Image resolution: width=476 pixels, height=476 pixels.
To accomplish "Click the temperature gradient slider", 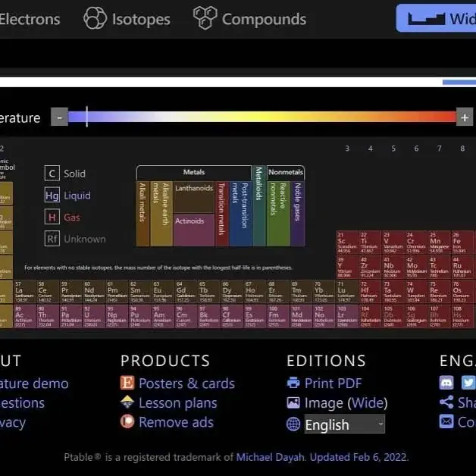I will [262, 117].
